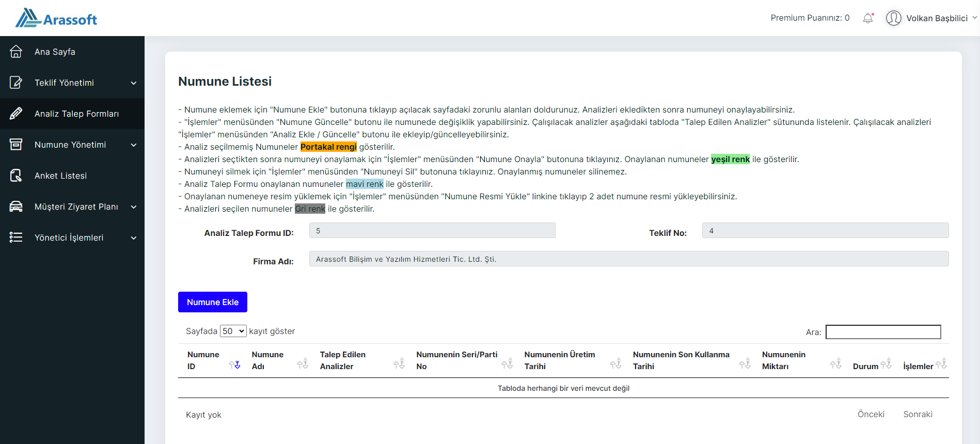This screenshot has width=980, height=444.
Task: Click the Sonraki pagination link
Action: pyautogui.click(x=918, y=414)
